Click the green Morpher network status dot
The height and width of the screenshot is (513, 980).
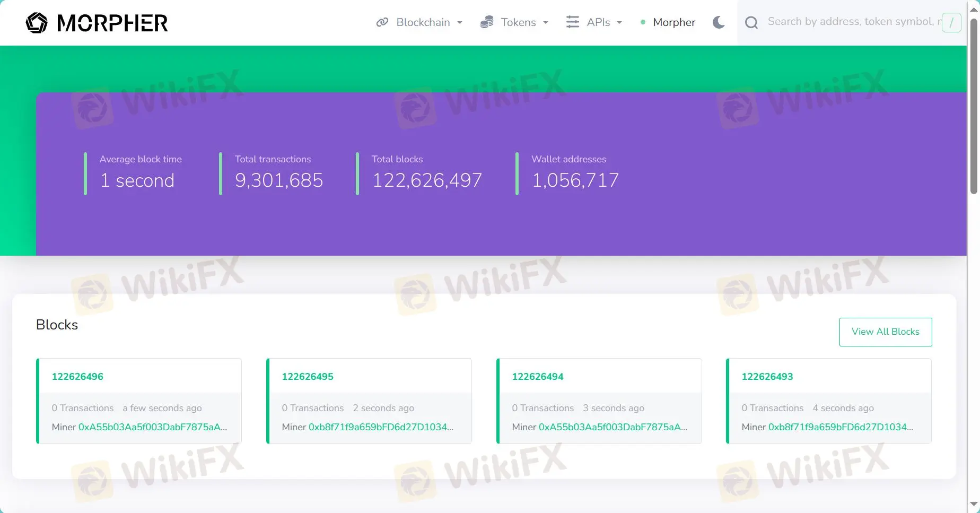(643, 22)
